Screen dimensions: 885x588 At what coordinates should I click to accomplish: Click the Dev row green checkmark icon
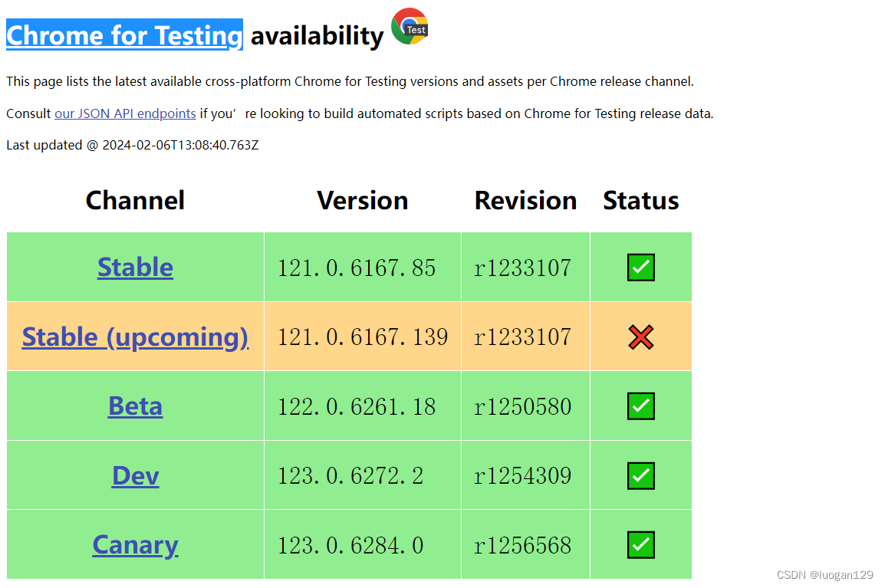pos(640,476)
